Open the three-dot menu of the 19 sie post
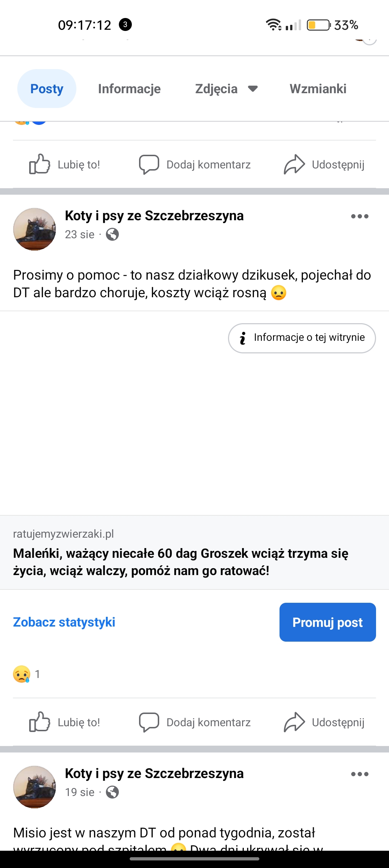This screenshot has width=389, height=868. (359, 774)
